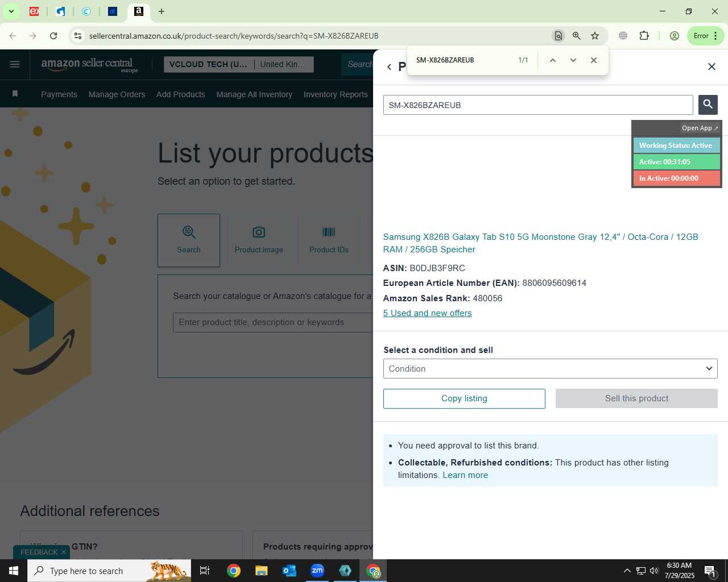
Task: Click the zoom magnifier icon in the address bar
Action: coord(577,36)
